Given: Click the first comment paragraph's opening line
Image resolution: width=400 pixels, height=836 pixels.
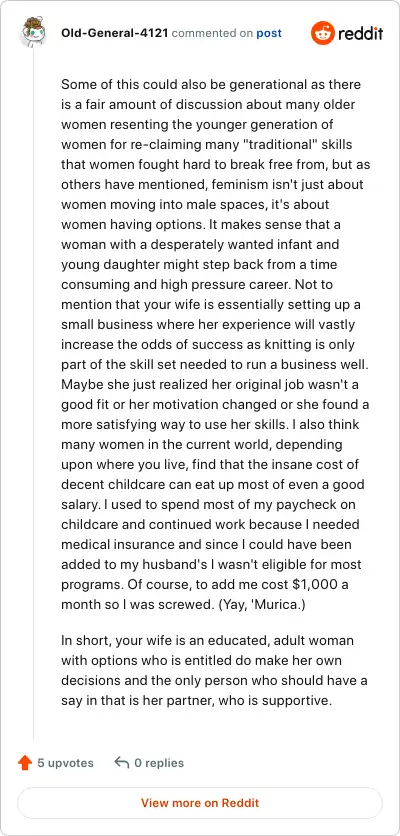Looking at the screenshot, I should tap(211, 85).
